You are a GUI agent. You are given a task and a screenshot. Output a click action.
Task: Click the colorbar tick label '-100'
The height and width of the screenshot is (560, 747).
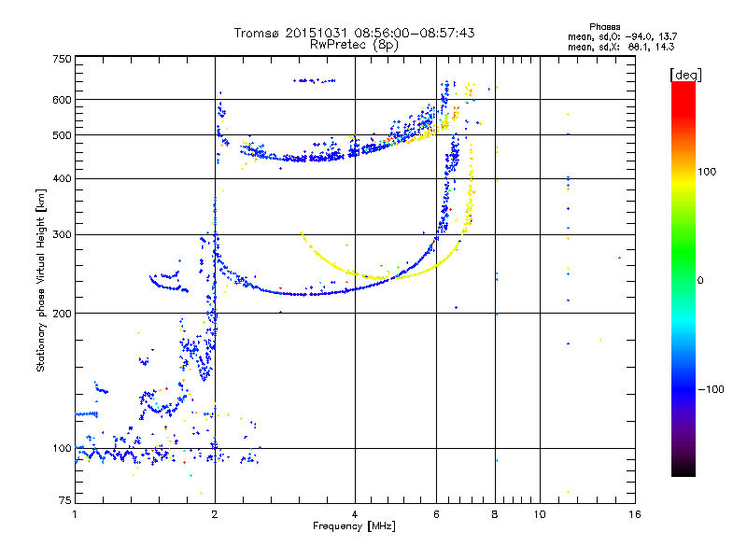click(x=711, y=389)
